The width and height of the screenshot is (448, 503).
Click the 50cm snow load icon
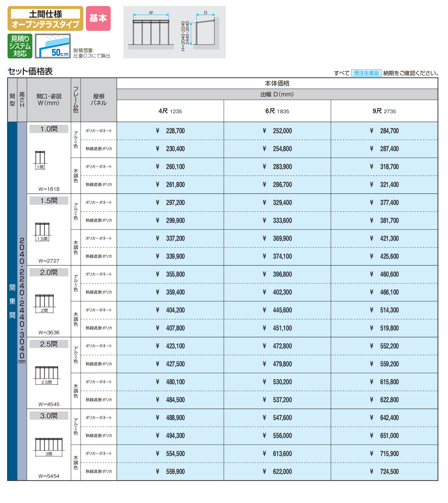[x=53, y=46]
